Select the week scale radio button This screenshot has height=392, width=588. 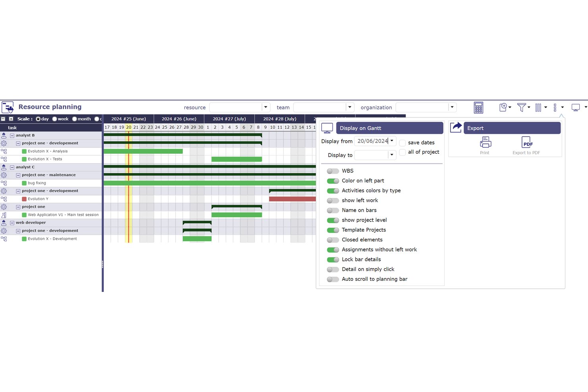pyautogui.click(x=55, y=119)
